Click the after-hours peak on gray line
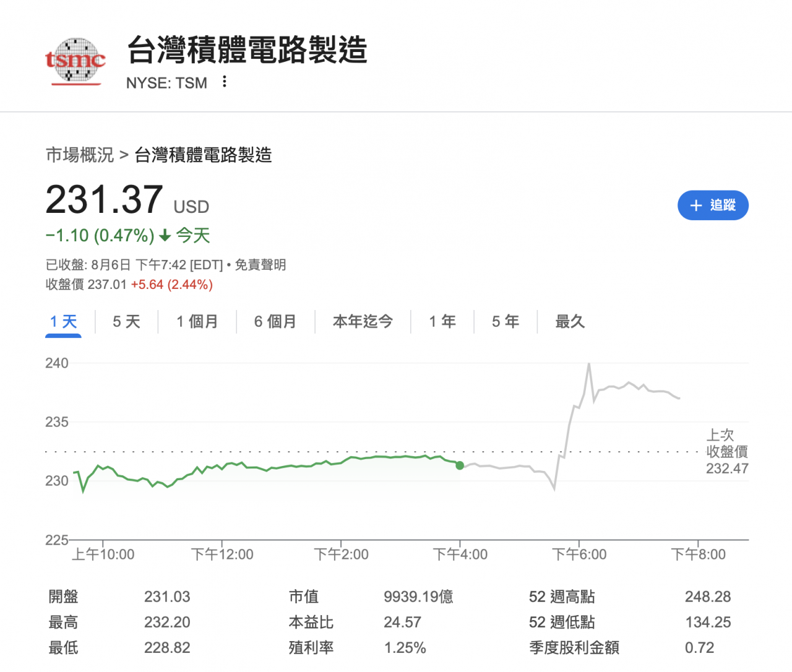Image resolution: width=792 pixels, height=672 pixels. (589, 364)
